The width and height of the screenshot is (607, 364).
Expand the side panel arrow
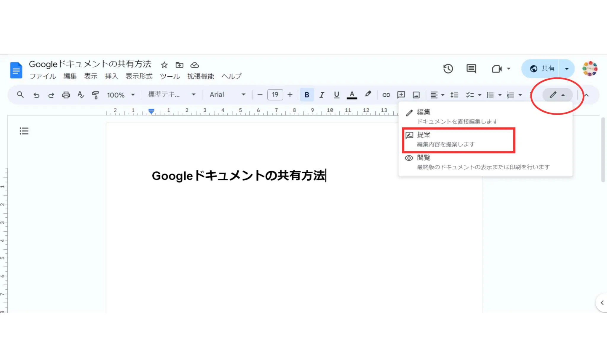tap(602, 303)
